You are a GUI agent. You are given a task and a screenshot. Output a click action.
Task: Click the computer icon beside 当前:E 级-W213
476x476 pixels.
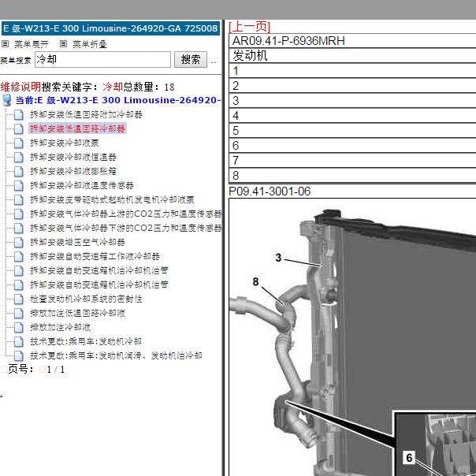click(x=6, y=100)
